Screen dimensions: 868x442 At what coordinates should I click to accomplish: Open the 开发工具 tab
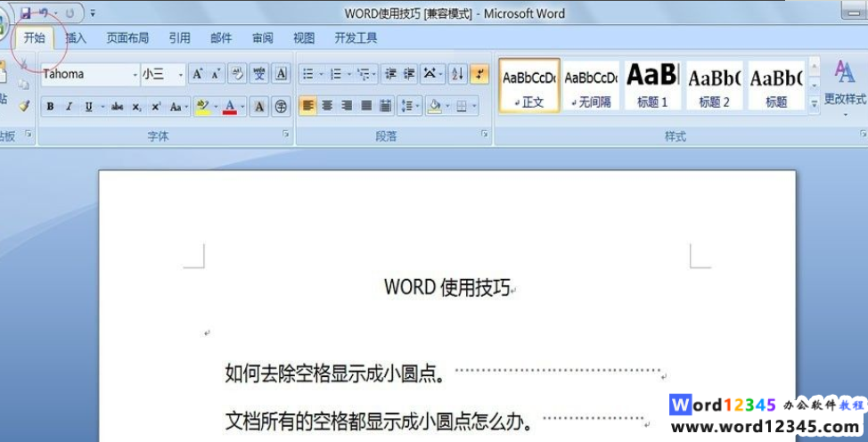[x=356, y=37]
